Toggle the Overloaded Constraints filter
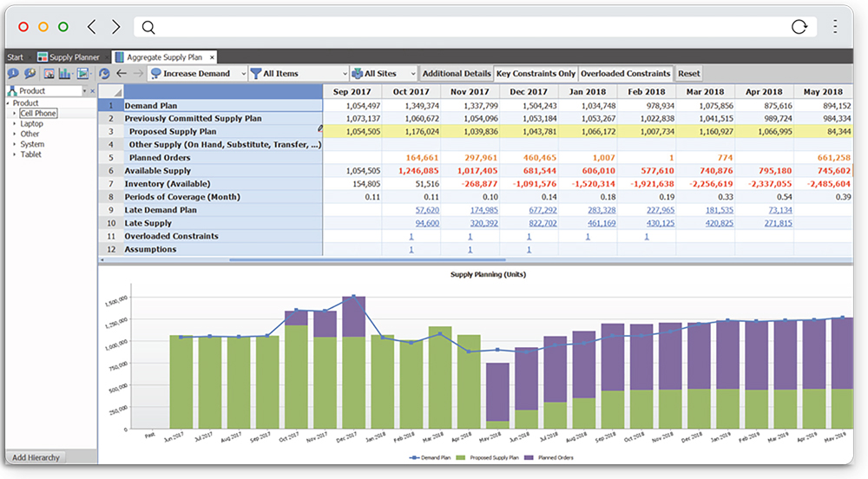868x479 pixels. 625,74
